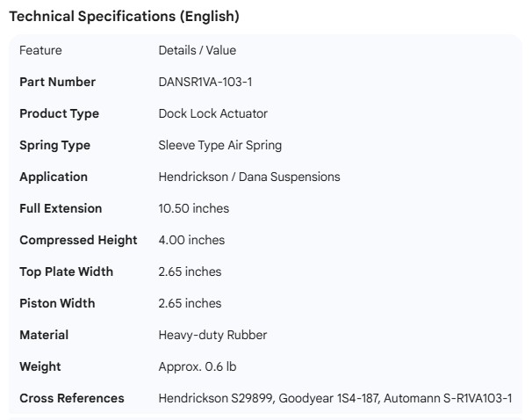Click the part number DANSR1VA-103-1
The height and width of the screenshot is (420, 532).
(x=205, y=82)
